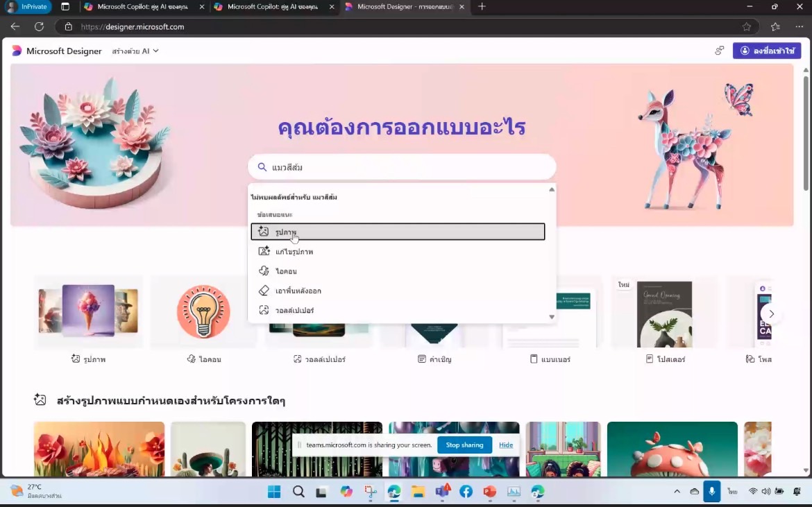812x507 pixels.
Task: Select the รูปภาพ suggestion in the dropdown
Action: 398,232
